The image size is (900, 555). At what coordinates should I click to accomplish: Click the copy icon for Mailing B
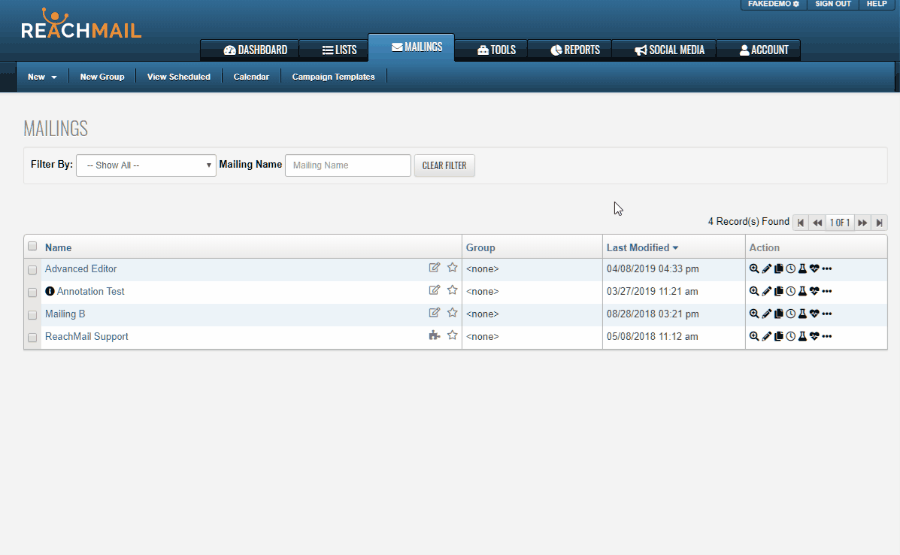tap(778, 314)
